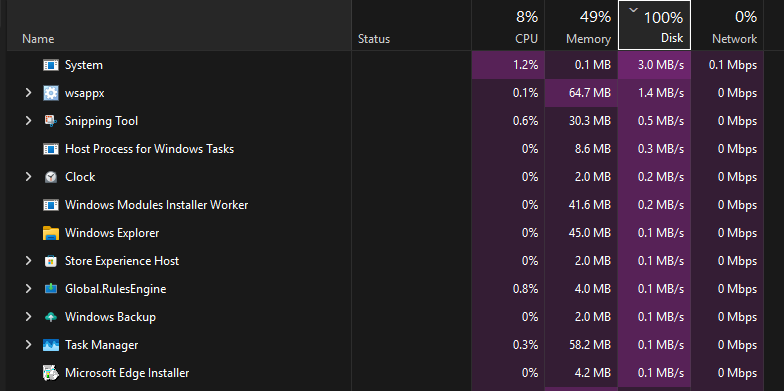Expand the Snipping Tool process group

click(28, 121)
